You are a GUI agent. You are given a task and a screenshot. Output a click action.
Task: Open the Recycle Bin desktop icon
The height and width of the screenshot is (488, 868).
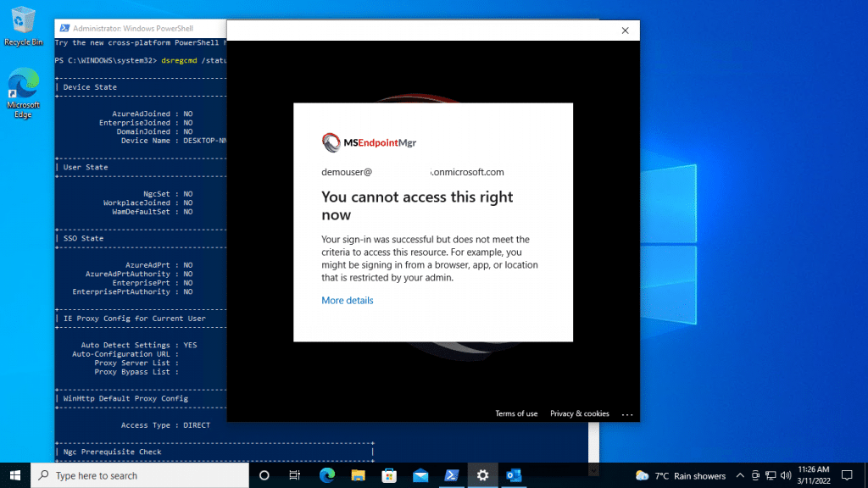click(23, 26)
